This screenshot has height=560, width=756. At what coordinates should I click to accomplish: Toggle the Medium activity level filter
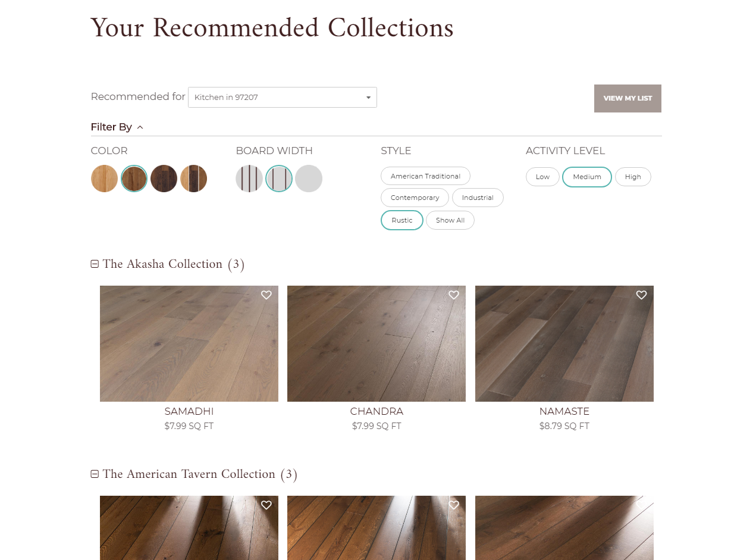(x=586, y=177)
